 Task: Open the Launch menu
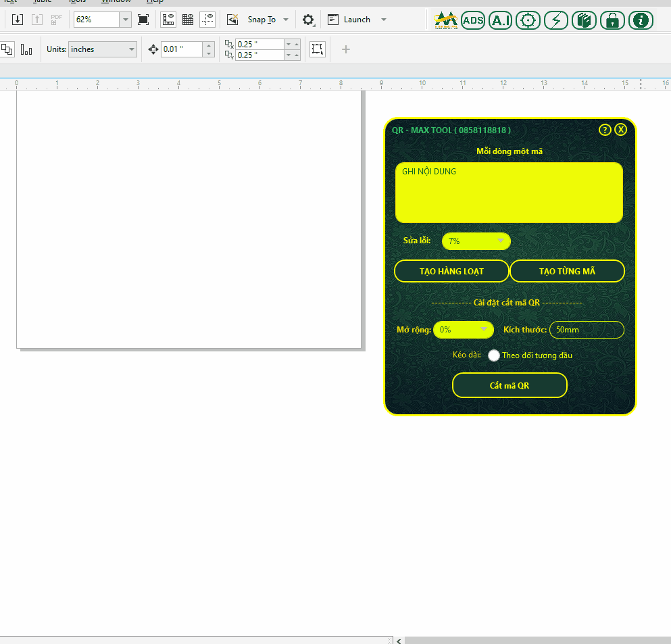tap(357, 20)
